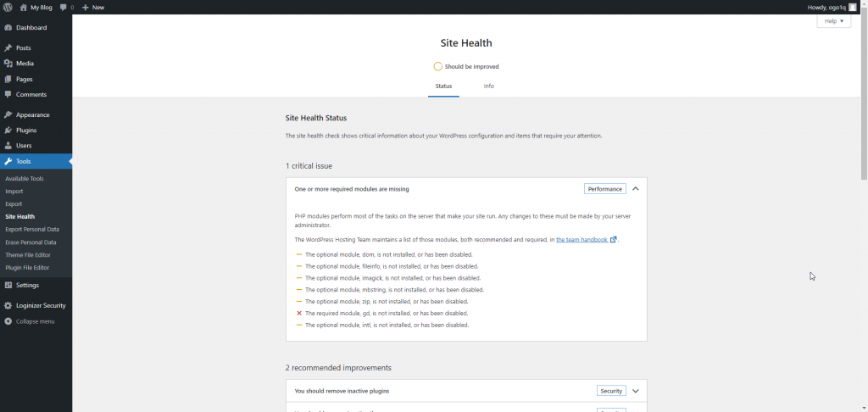The width and height of the screenshot is (868, 412).
Task: Click the Posts pin icon
Action: point(8,48)
